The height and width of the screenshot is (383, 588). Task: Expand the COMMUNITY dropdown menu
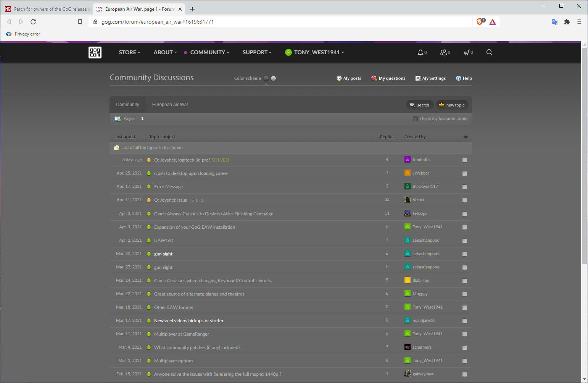pyautogui.click(x=209, y=52)
